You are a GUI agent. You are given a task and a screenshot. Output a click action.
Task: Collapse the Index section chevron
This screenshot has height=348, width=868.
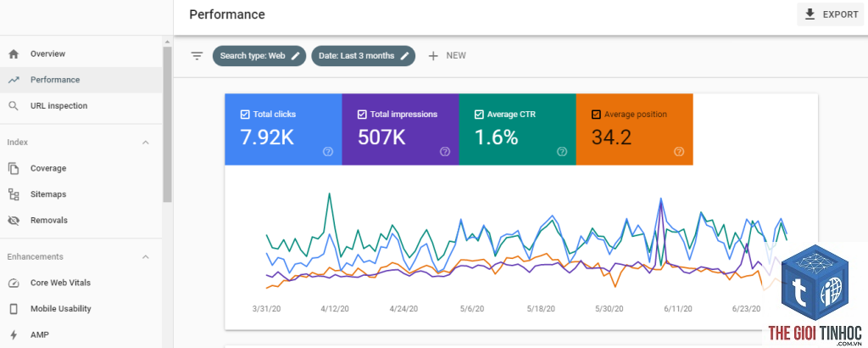click(146, 143)
